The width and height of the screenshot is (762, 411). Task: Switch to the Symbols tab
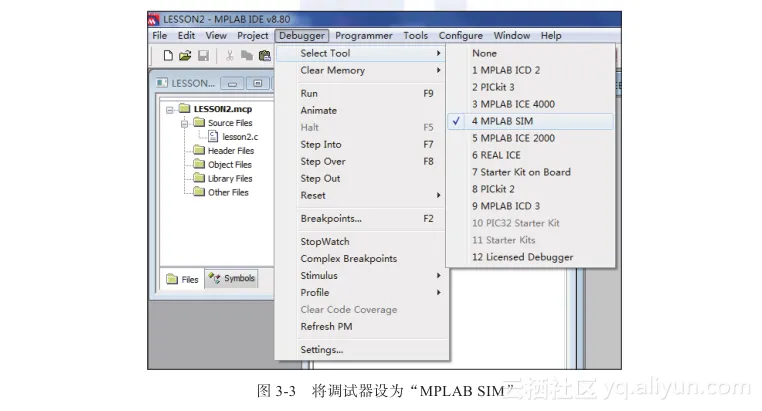pos(232,278)
